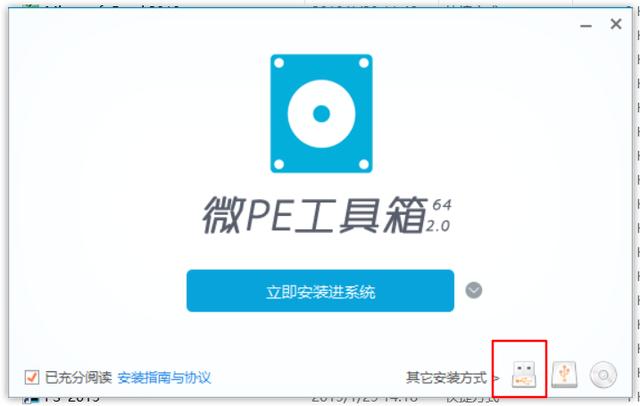Choose the removable hard disk install icon
Image resolution: width=640 pixels, height=406 pixels.
(x=564, y=374)
